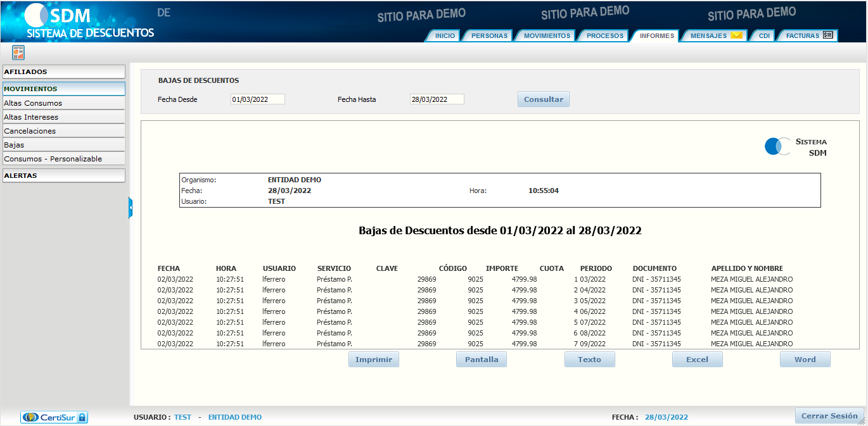Select the row with period 05/2022
Viewport: 868px width, 426px height.
475,301
